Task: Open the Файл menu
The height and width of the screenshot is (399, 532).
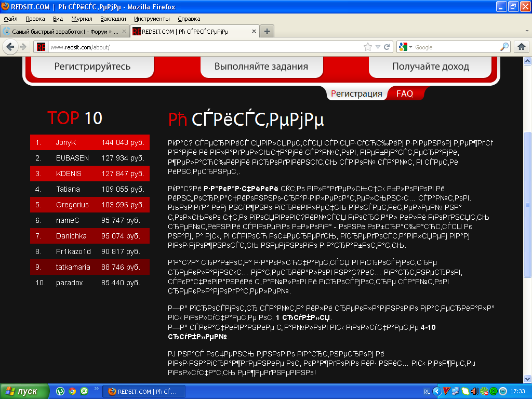Action: tap(10, 19)
